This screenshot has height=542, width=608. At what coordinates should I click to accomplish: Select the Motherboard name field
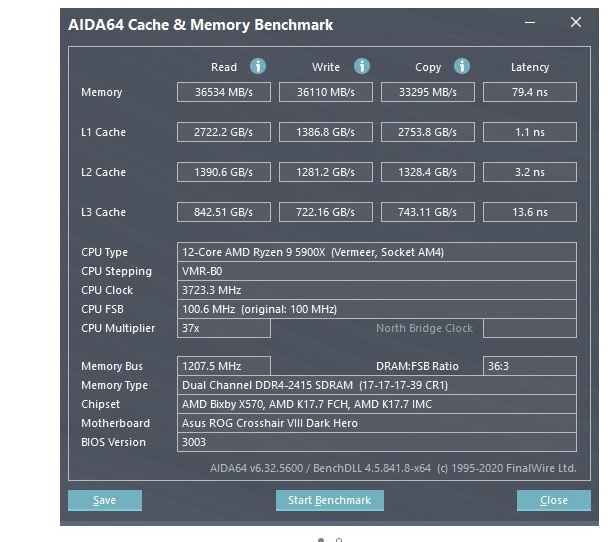click(377, 423)
